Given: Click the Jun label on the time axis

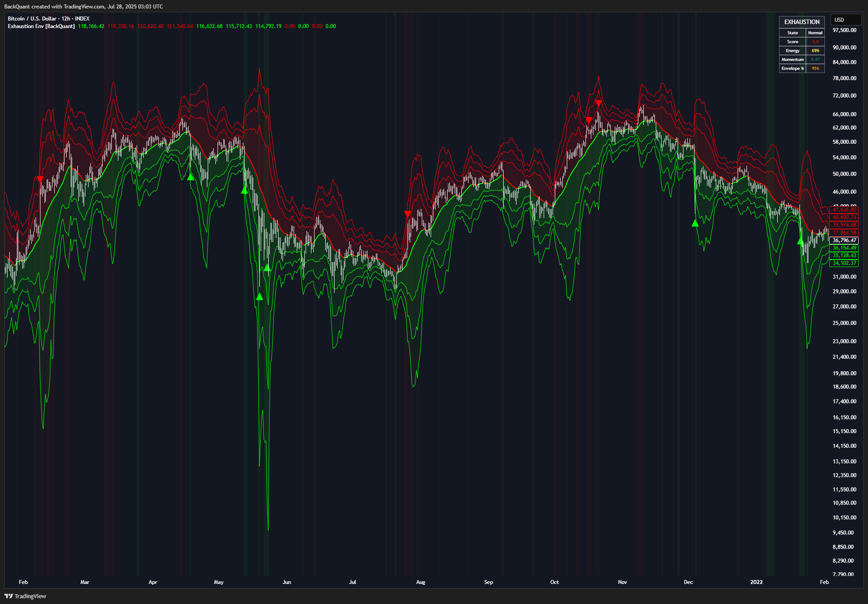Looking at the screenshot, I should click(x=287, y=582).
